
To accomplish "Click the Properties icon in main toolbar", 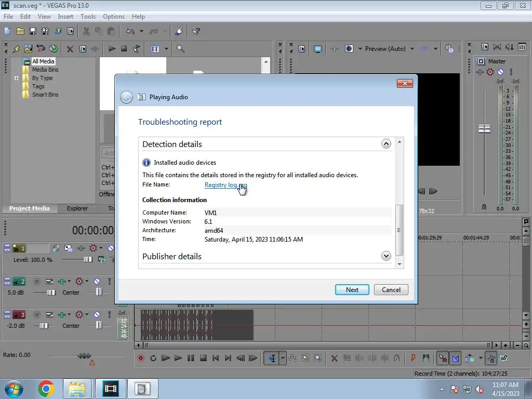I will tap(70, 31).
